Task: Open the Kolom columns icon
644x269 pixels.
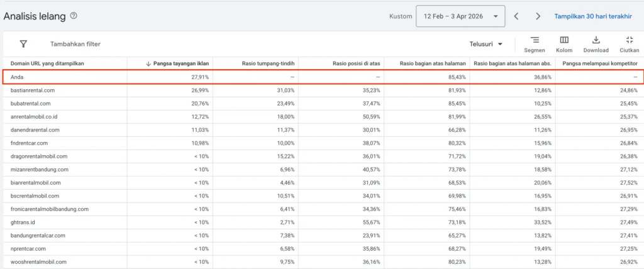Action: (x=564, y=40)
